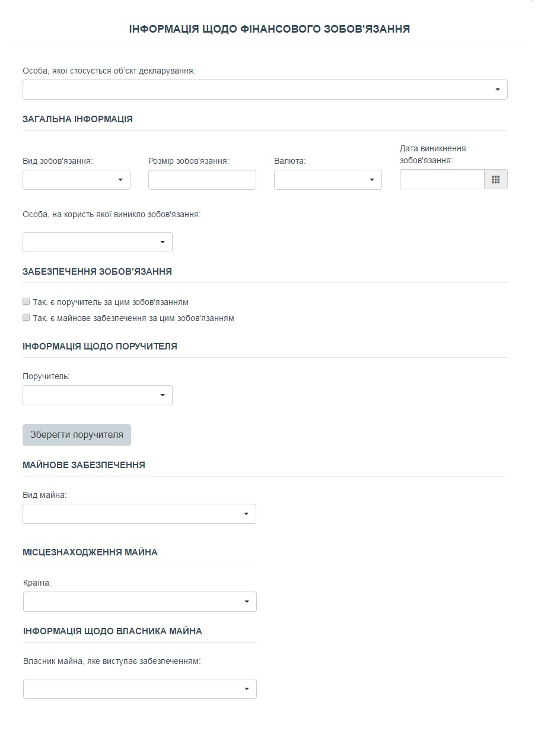Enable 'Так, є майнове забезпечення' checkbox
Image resolution: width=560 pixels, height=731 pixels.
point(26,317)
